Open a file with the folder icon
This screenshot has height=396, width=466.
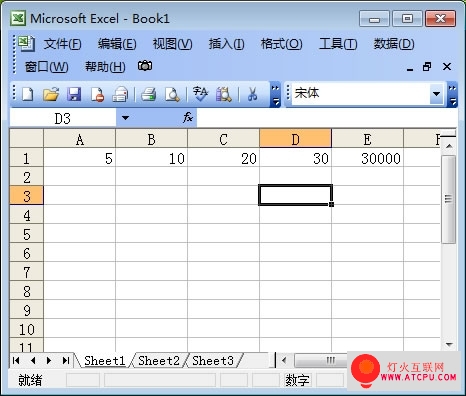pyautogui.click(x=51, y=94)
